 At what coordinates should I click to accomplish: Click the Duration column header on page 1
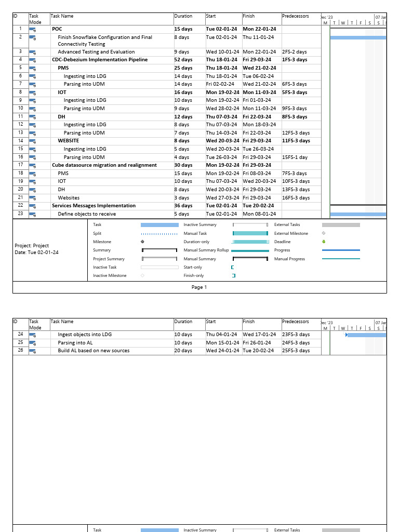(183, 16)
